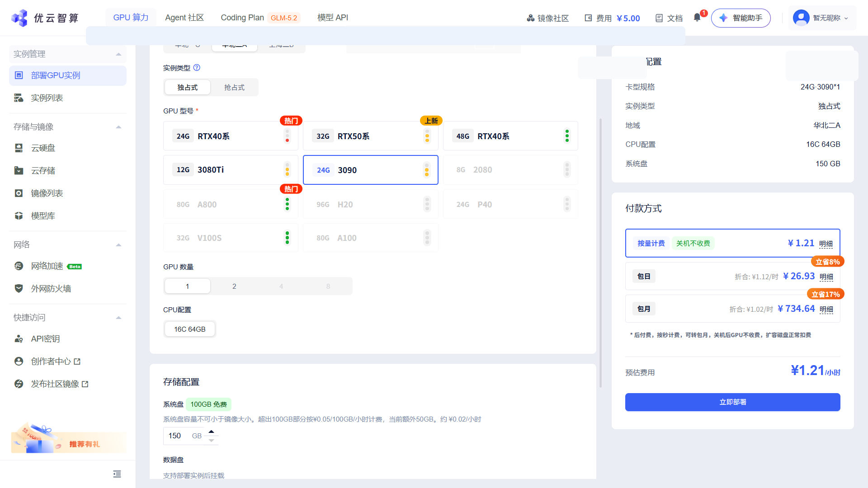868x488 pixels.
Task: Click the 费用 wallet icon
Action: tap(588, 18)
